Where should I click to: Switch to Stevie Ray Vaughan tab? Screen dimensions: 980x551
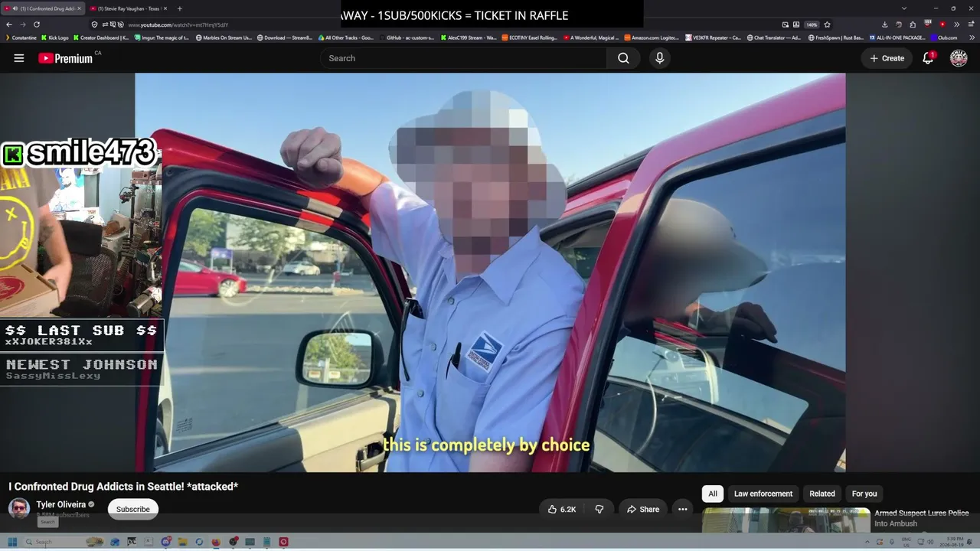(x=128, y=8)
